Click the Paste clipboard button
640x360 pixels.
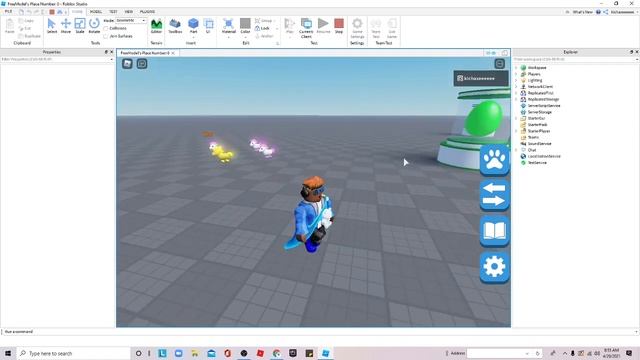coord(9,26)
